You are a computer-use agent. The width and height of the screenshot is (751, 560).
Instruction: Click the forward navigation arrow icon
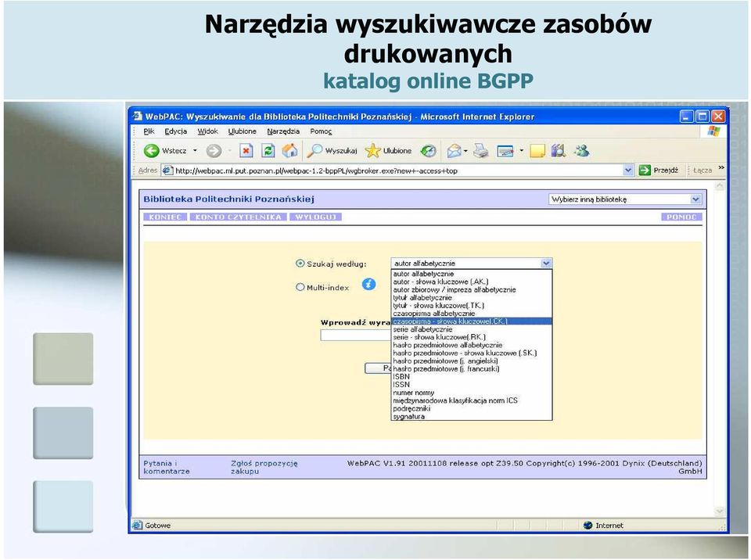coord(214,151)
